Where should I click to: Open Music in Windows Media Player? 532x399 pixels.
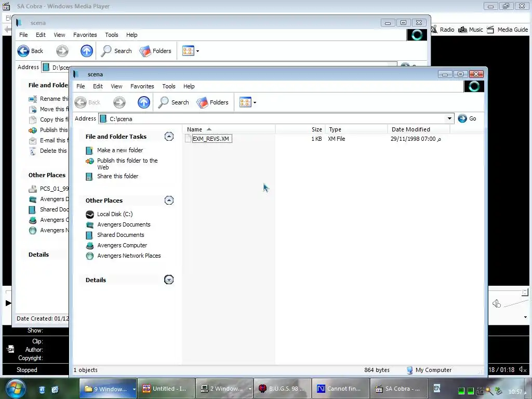click(471, 30)
